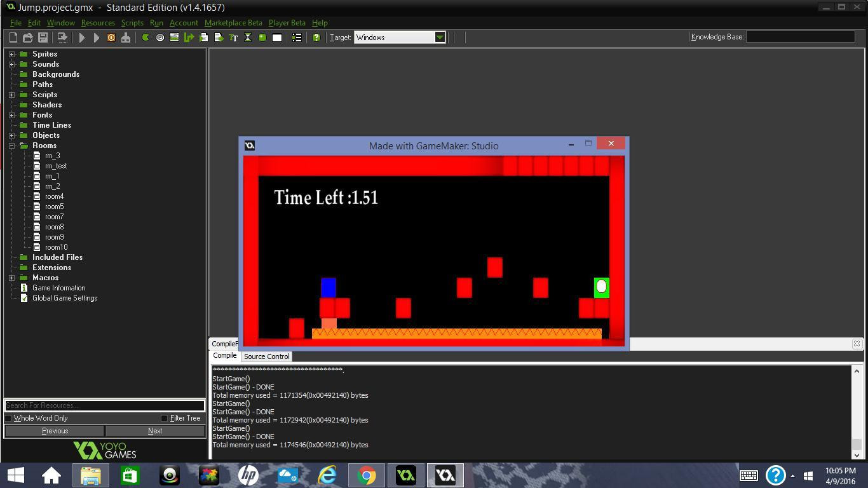The image size is (868, 488).
Task: Create a new path resource from toolbar
Action: pyautogui.click(x=189, y=37)
